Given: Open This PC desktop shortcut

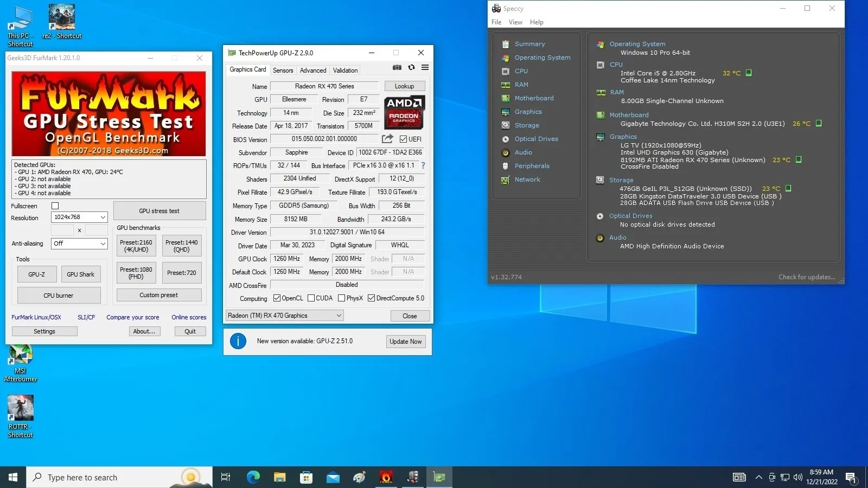Looking at the screenshot, I should click(20, 26).
